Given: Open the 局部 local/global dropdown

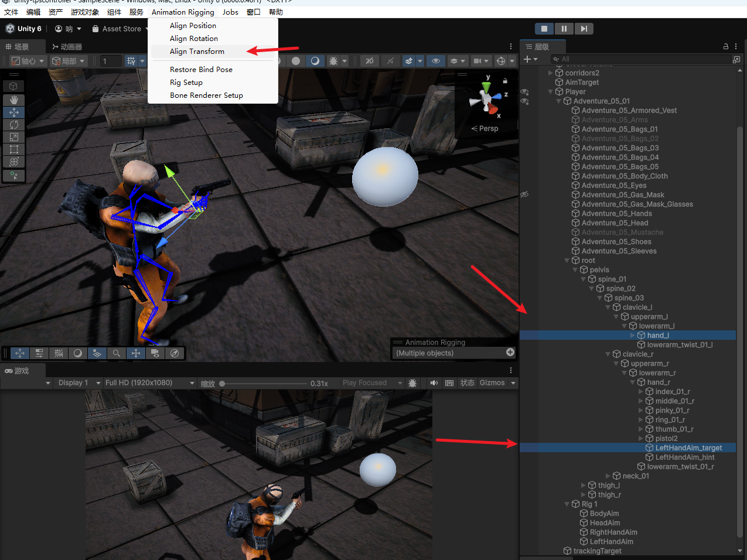Looking at the screenshot, I should coord(69,61).
